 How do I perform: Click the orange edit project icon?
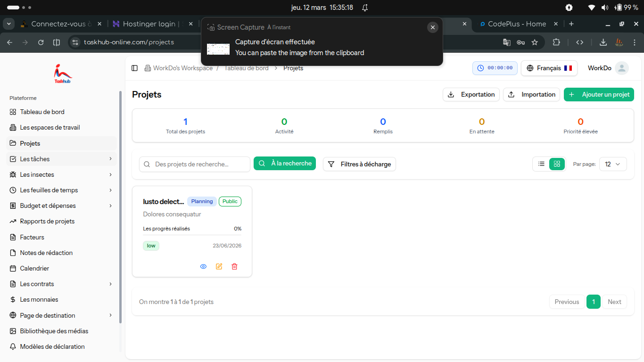click(x=219, y=266)
